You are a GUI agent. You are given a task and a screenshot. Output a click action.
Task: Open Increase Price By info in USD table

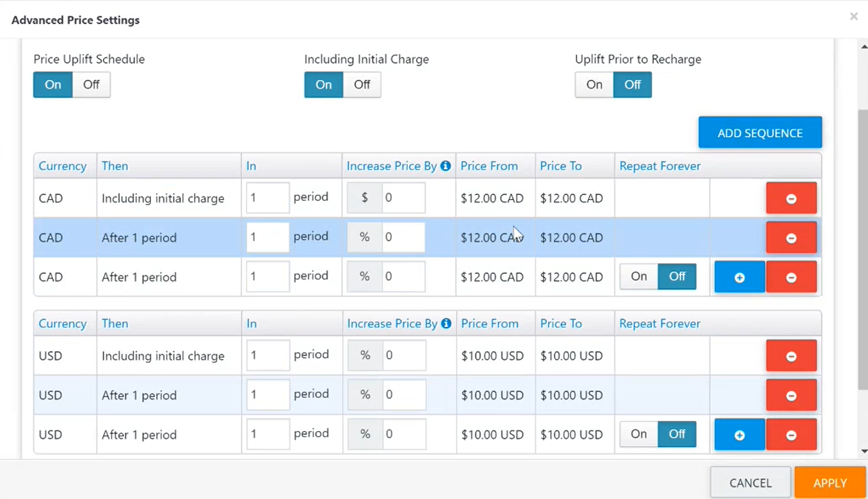click(x=446, y=323)
